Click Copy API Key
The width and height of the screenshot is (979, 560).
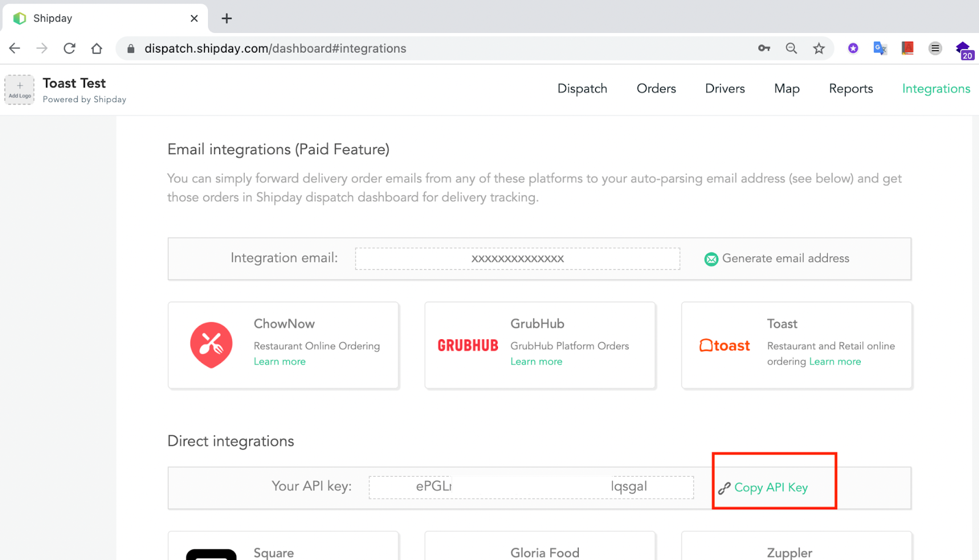pos(771,487)
